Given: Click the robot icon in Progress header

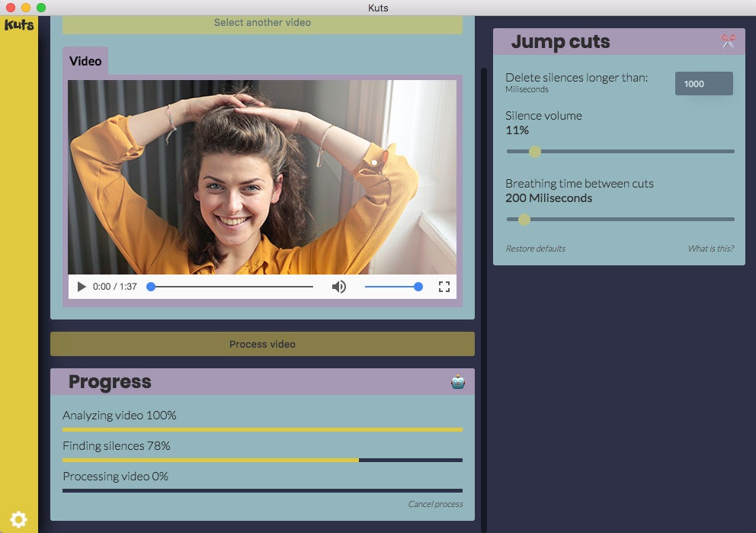Looking at the screenshot, I should (457, 382).
